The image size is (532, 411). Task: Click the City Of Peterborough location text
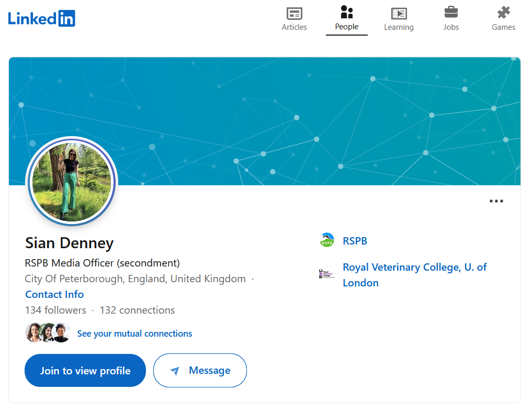(x=135, y=279)
